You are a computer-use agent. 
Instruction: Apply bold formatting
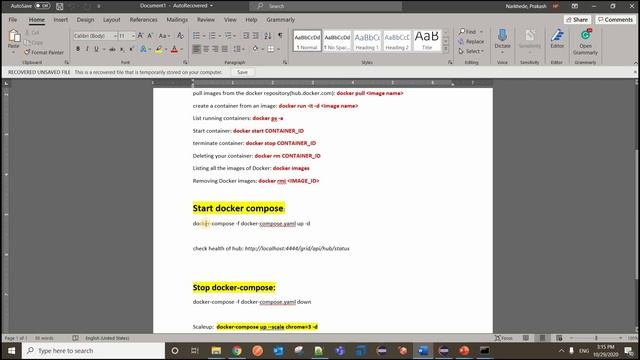coord(78,49)
